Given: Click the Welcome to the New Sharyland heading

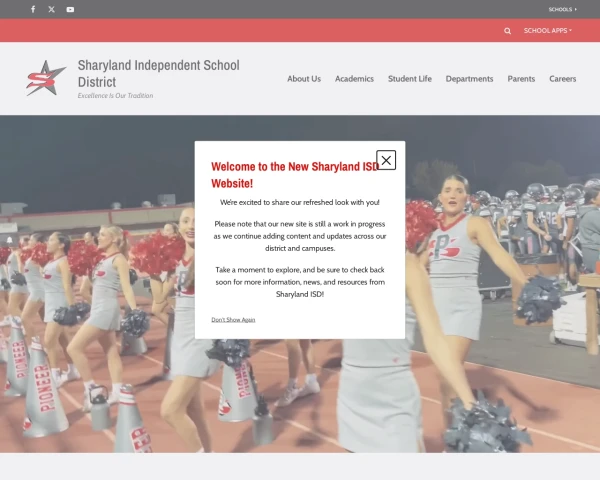Looking at the screenshot, I should coord(295,175).
